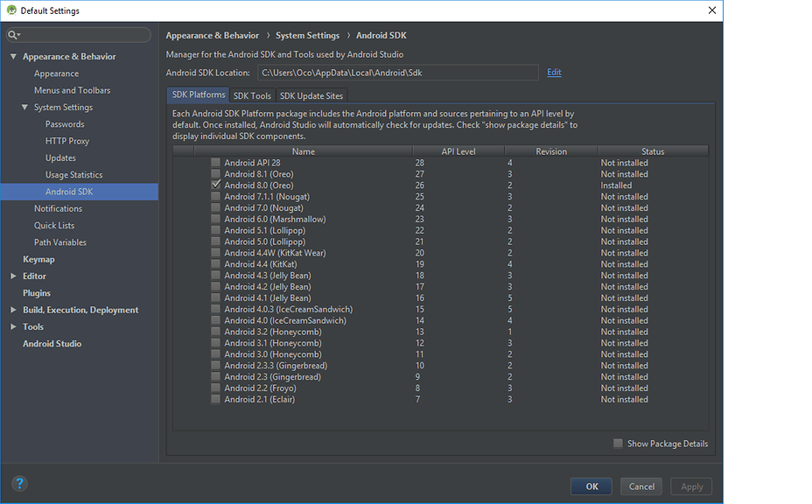The image size is (812, 504).
Task: Check the Android 6.0 (Marshmallow) checkbox
Action: (215, 219)
